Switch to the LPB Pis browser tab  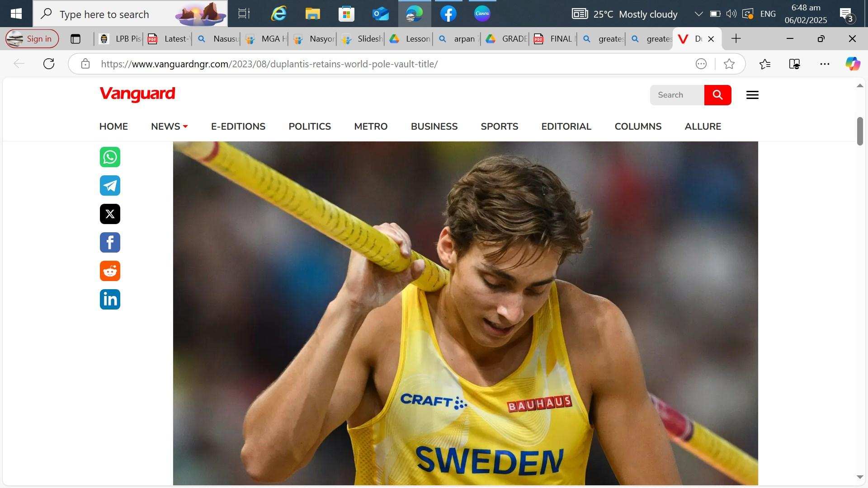pos(120,39)
